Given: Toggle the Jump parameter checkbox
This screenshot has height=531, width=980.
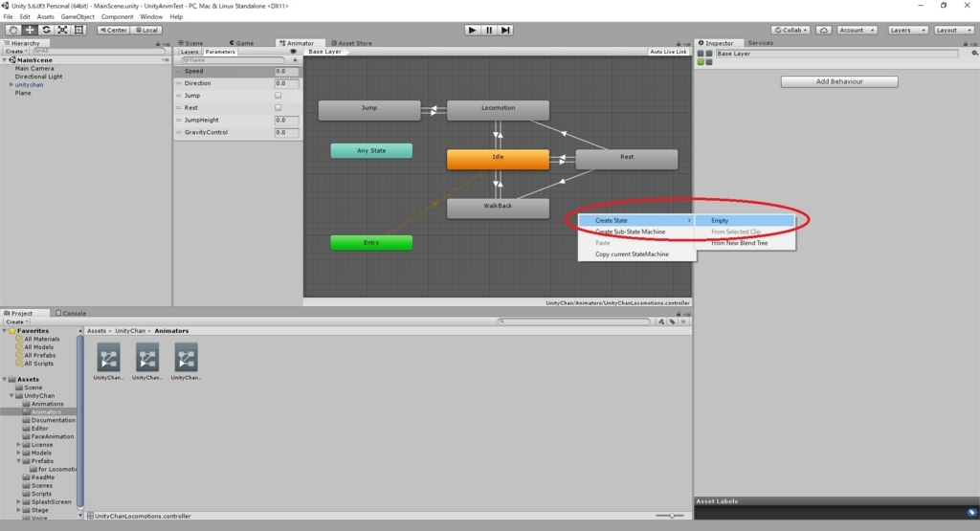Looking at the screenshot, I should coord(278,96).
